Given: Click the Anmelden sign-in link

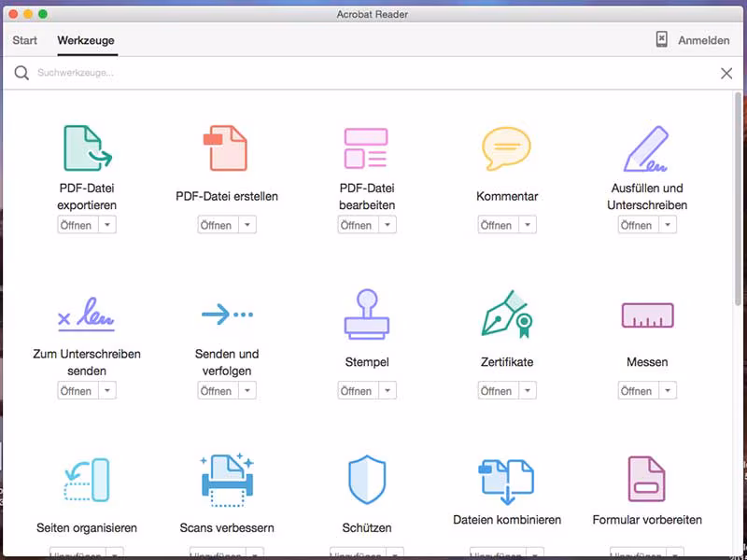Looking at the screenshot, I should (x=704, y=40).
